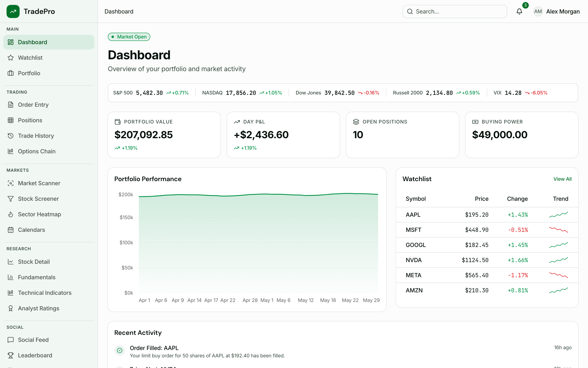Select the AMZN watchlist row
This screenshot has width=588, height=368.
coord(487,290)
